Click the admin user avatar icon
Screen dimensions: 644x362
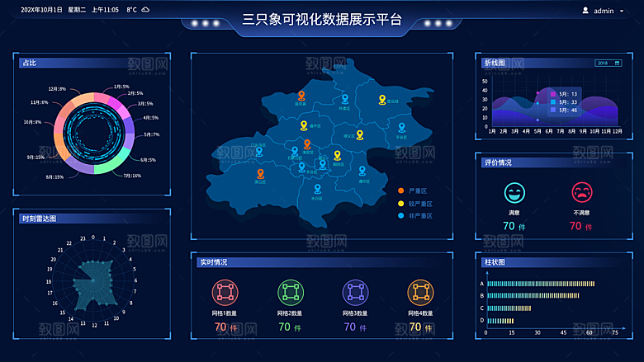[585, 10]
